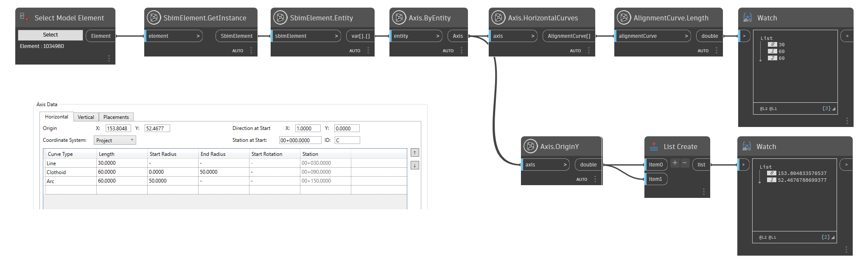Click the AlignmentCurve.Length node icon

[x=624, y=17]
